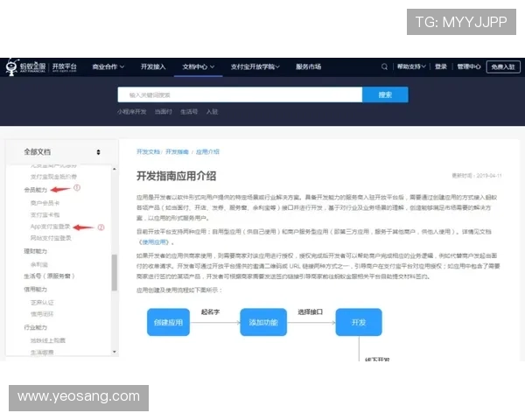The width and height of the screenshot is (525, 420).
Task: Open the 商户会员卡 sidebar item
Action: [x=45, y=203]
